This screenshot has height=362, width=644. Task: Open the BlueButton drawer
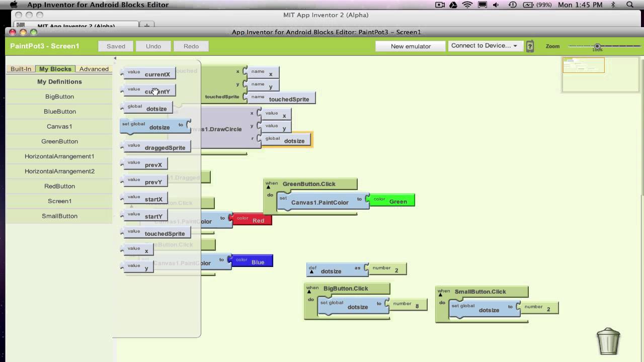(x=59, y=112)
